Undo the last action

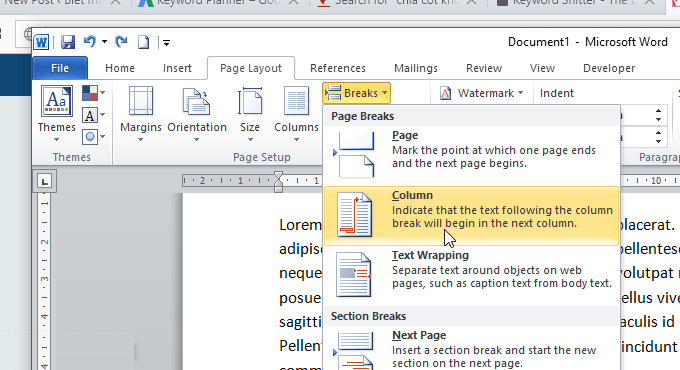[x=90, y=42]
